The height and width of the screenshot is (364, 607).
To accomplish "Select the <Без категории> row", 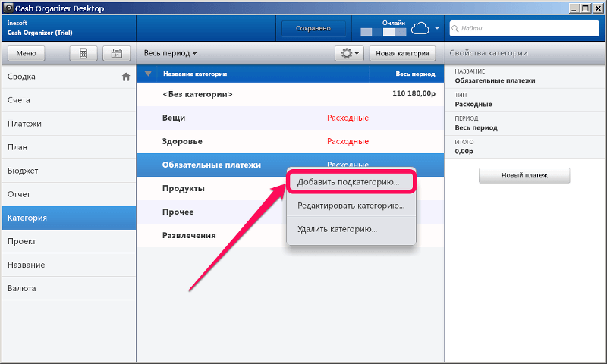I will [x=290, y=94].
